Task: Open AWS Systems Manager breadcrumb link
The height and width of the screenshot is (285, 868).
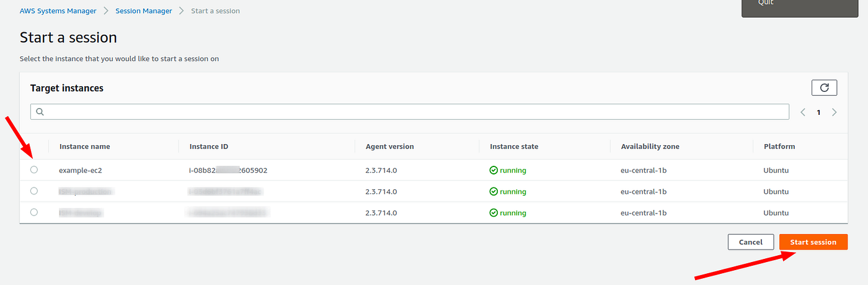Action: [x=58, y=11]
